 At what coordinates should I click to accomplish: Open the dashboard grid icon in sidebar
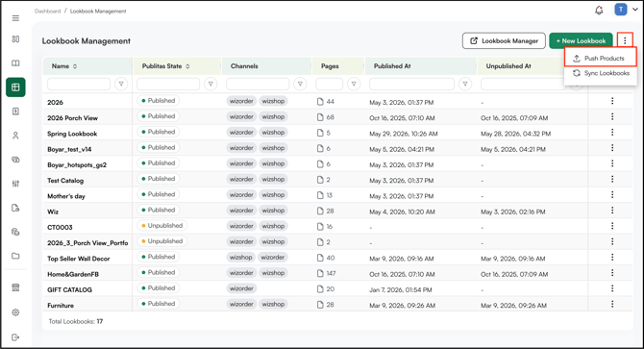click(x=15, y=39)
